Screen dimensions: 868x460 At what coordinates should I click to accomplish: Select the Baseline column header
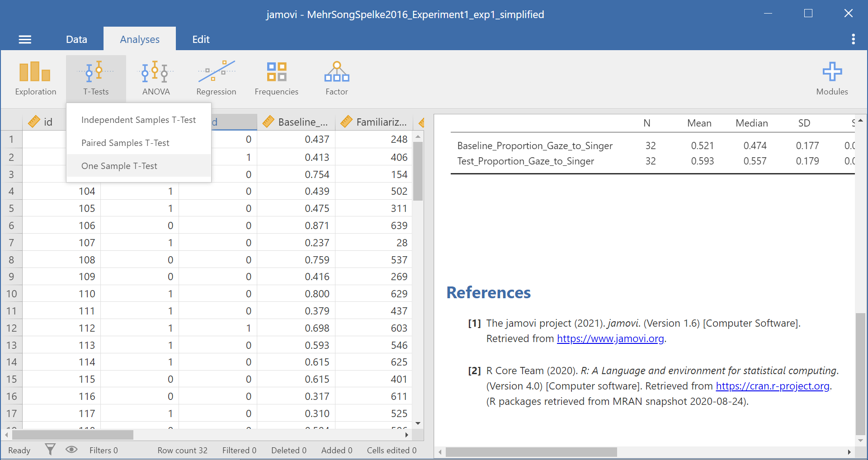pos(297,122)
